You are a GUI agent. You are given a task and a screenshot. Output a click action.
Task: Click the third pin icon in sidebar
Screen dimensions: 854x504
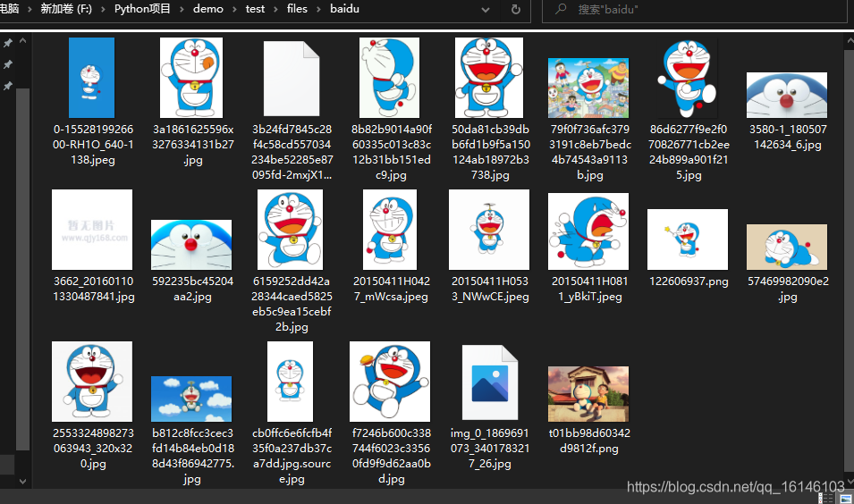click(x=8, y=86)
